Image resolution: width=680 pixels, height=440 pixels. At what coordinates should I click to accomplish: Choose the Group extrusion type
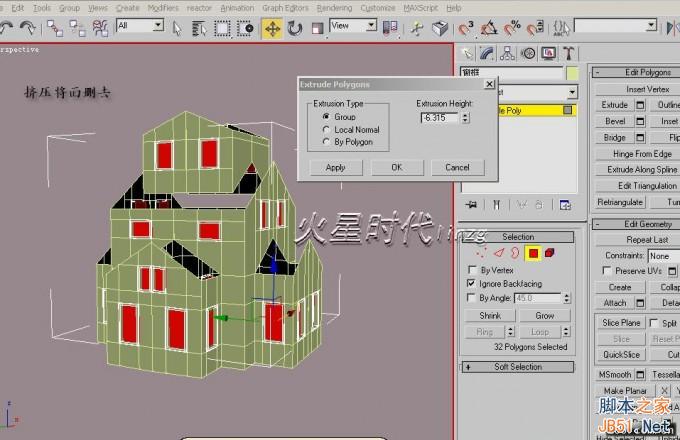326,117
